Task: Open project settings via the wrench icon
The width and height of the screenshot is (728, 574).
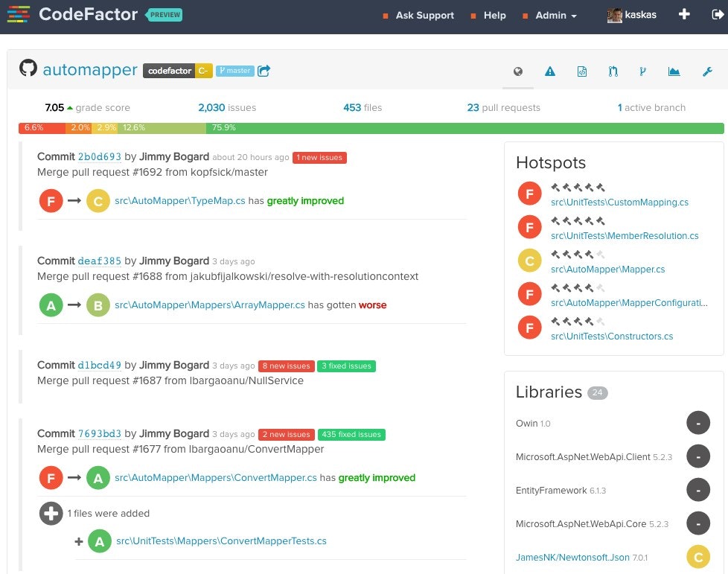Action: [x=707, y=71]
